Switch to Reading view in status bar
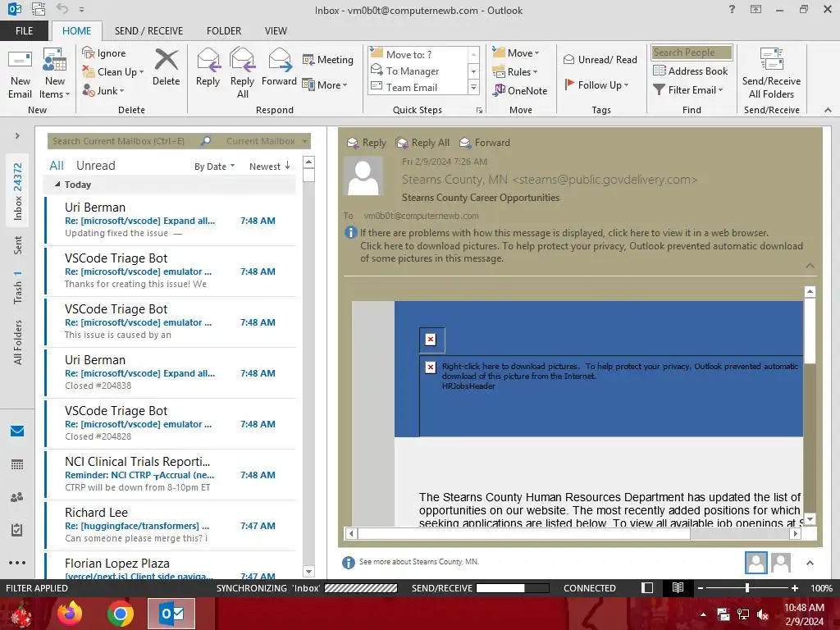The width and height of the screenshot is (840, 630). [678, 587]
